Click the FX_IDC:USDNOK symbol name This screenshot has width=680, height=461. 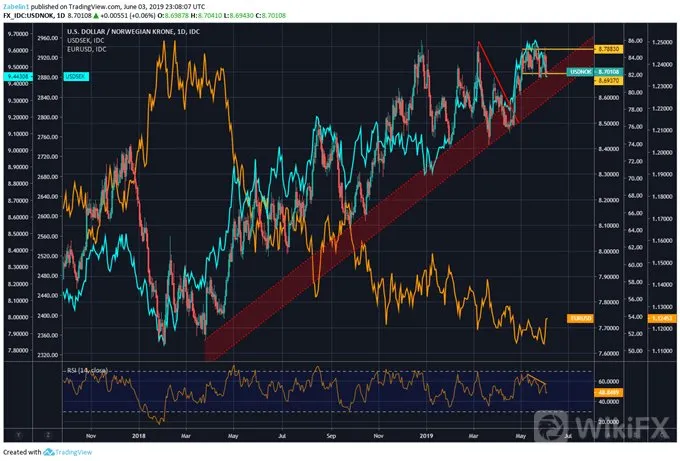pyautogui.click(x=29, y=16)
